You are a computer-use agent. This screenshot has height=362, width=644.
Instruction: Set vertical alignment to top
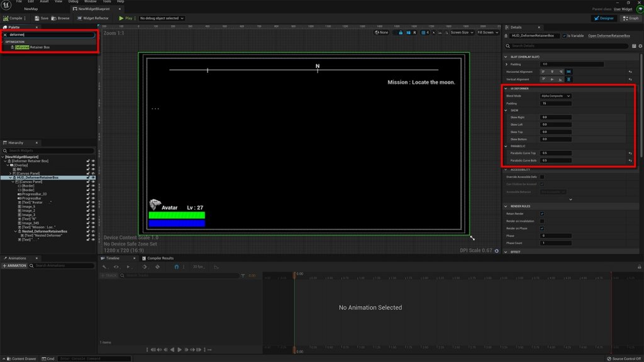point(543,79)
